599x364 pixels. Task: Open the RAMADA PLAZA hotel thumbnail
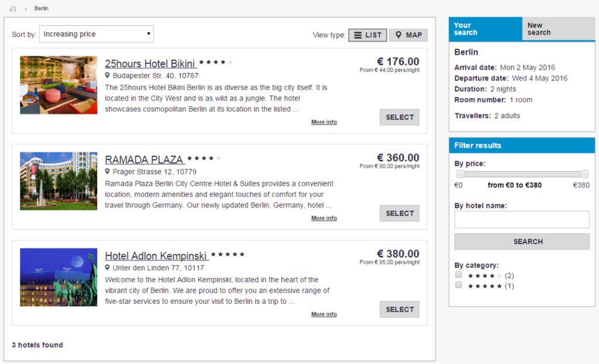point(58,181)
